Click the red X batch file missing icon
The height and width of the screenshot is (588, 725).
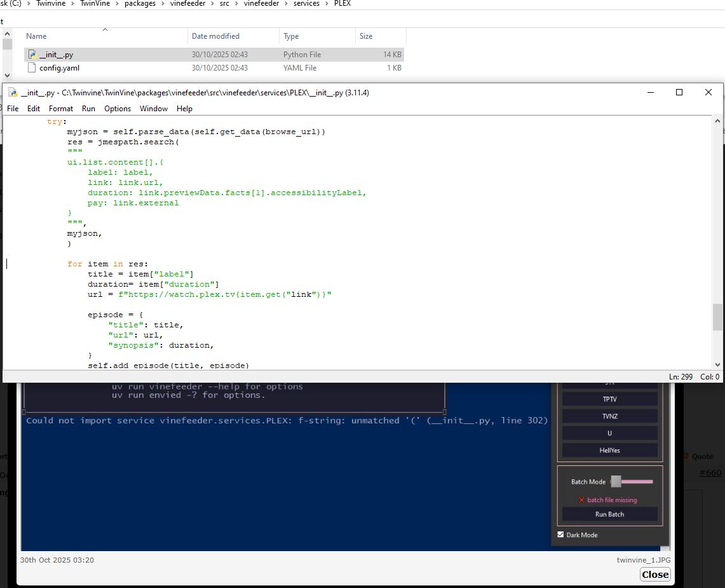click(x=581, y=500)
